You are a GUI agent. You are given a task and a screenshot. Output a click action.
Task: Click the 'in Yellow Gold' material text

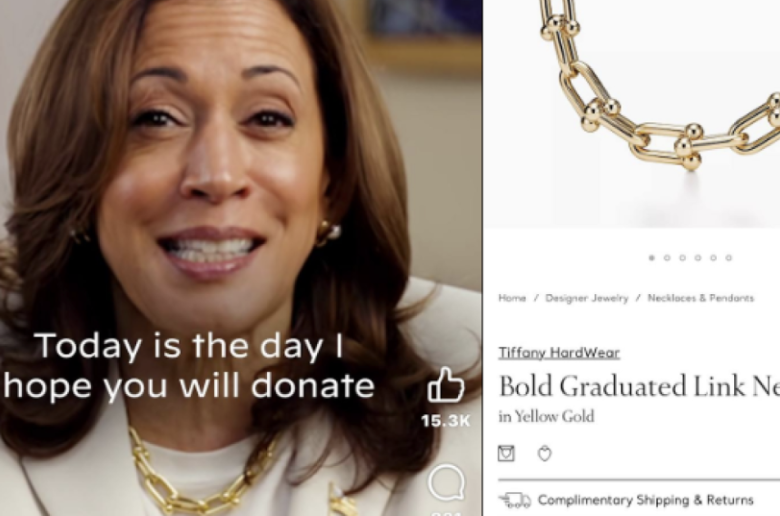(546, 416)
